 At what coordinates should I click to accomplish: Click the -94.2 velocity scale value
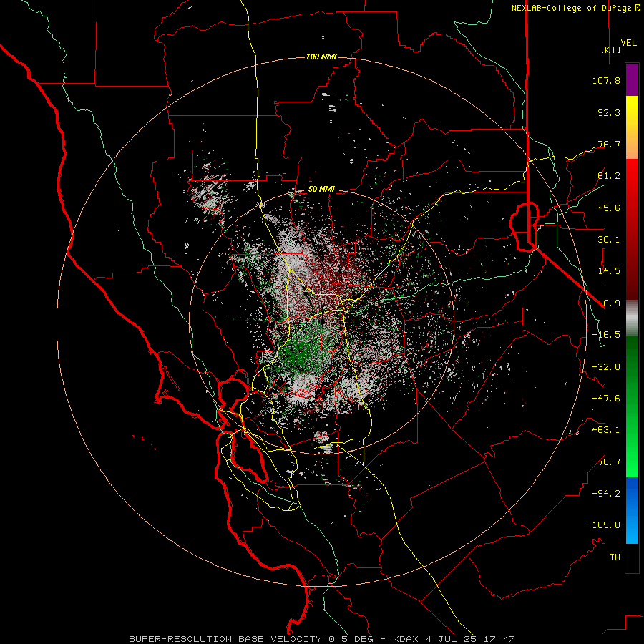(x=606, y=494)
